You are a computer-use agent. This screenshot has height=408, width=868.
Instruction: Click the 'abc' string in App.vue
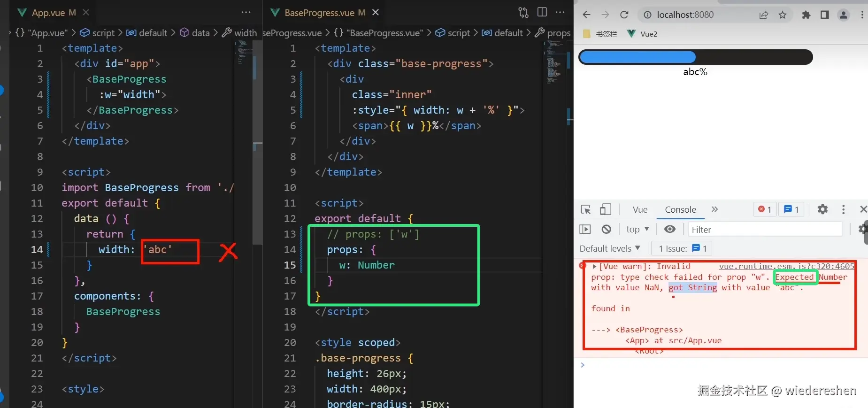tap(158, 249)
